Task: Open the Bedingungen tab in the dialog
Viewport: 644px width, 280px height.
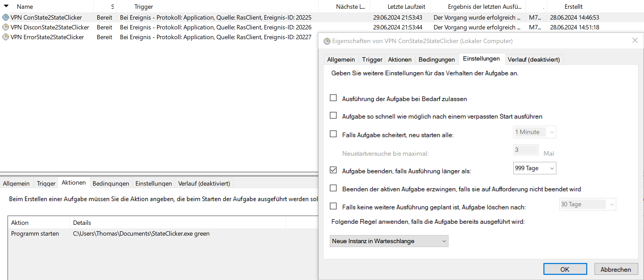Action: coord(436,59)
